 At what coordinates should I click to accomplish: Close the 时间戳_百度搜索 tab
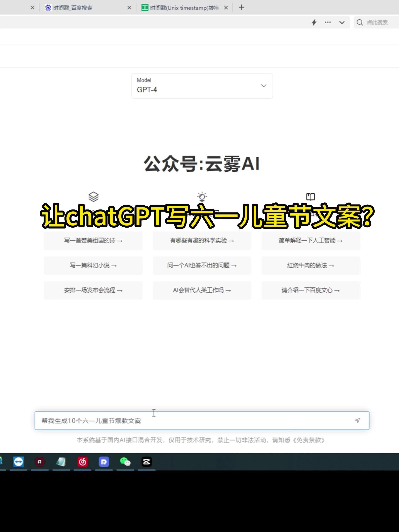click(129, 8)
